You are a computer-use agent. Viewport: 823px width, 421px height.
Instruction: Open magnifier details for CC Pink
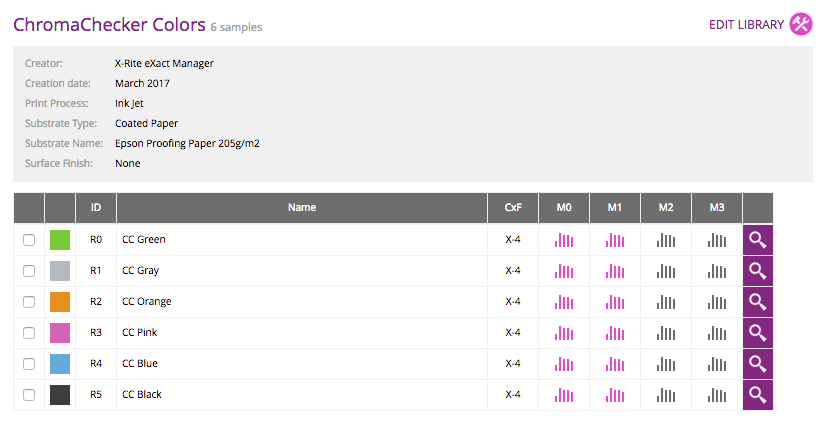pyautogui.click(x=757, y=333)
